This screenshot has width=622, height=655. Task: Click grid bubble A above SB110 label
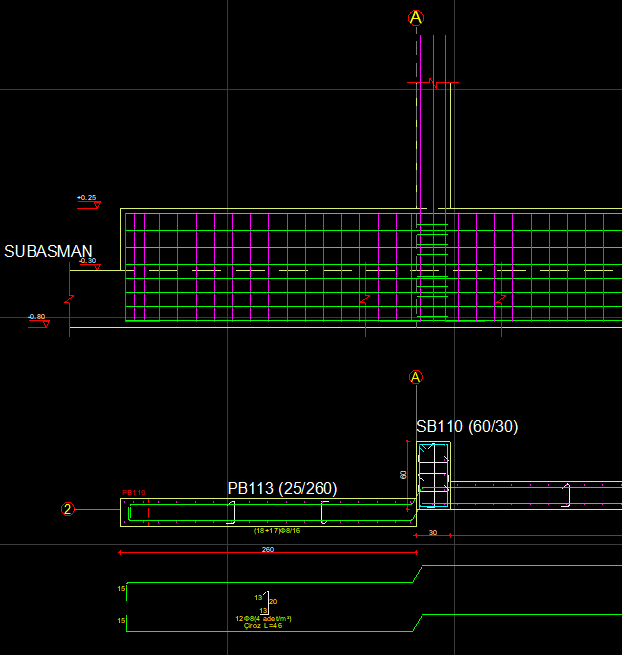pyautogui.click(x=416, y=377)
